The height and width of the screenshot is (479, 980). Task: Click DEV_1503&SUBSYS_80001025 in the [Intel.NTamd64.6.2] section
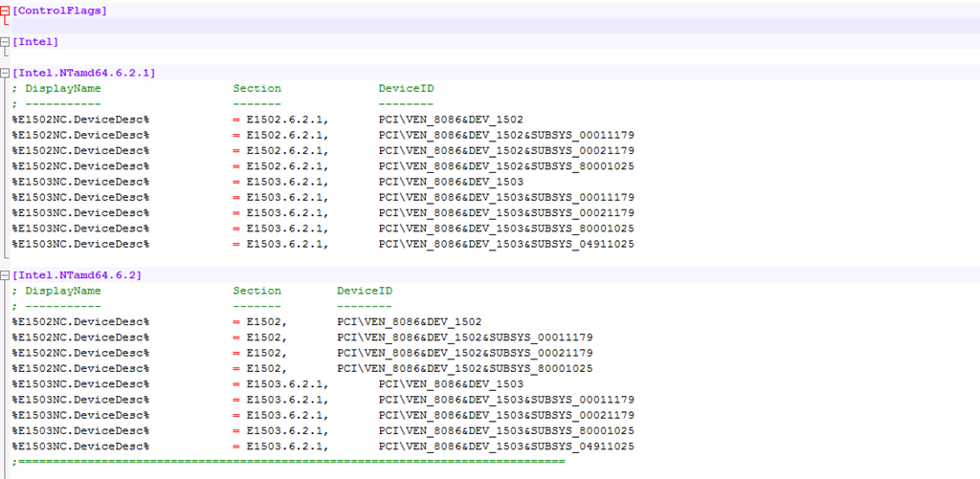[x=506, y=431]
